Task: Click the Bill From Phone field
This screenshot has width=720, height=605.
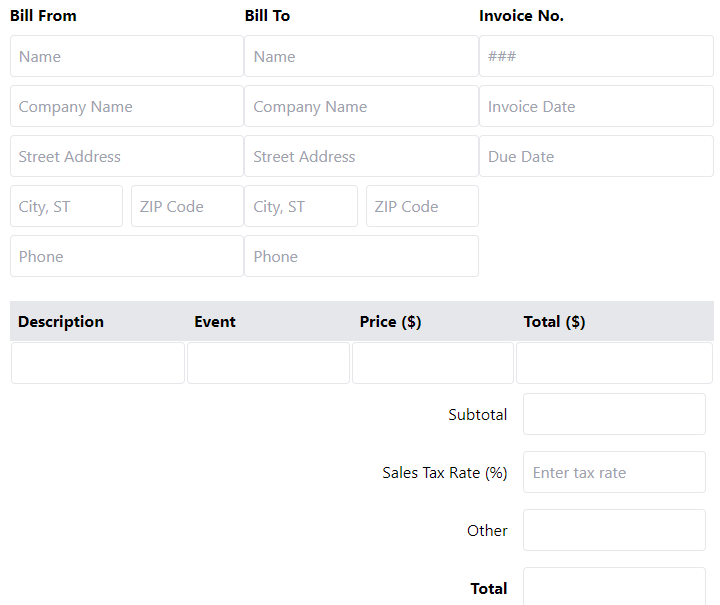Action: point(126,256)
